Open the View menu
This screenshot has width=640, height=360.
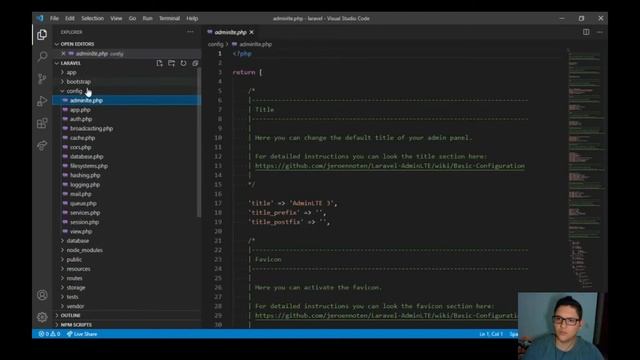pyautogui.click(x=116, y=18)
